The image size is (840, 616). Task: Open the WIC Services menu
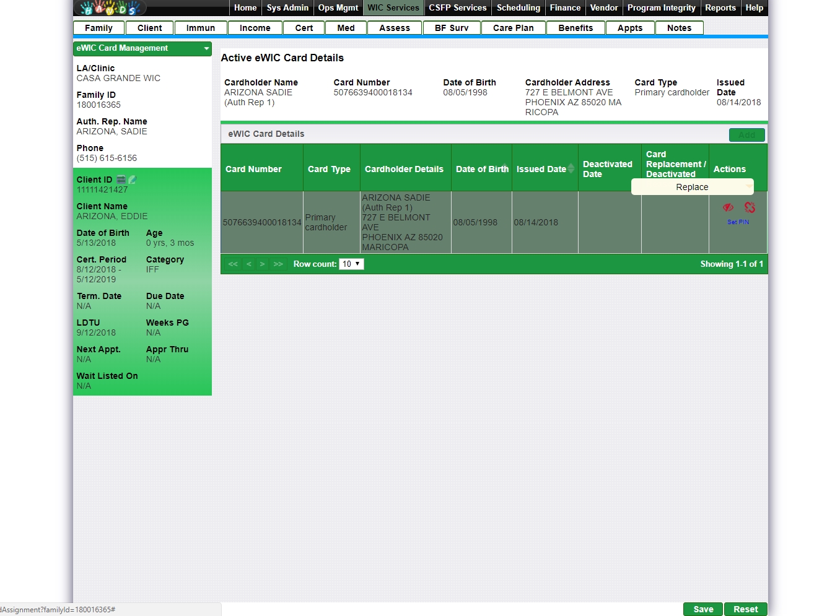click(x=393, y=8)
